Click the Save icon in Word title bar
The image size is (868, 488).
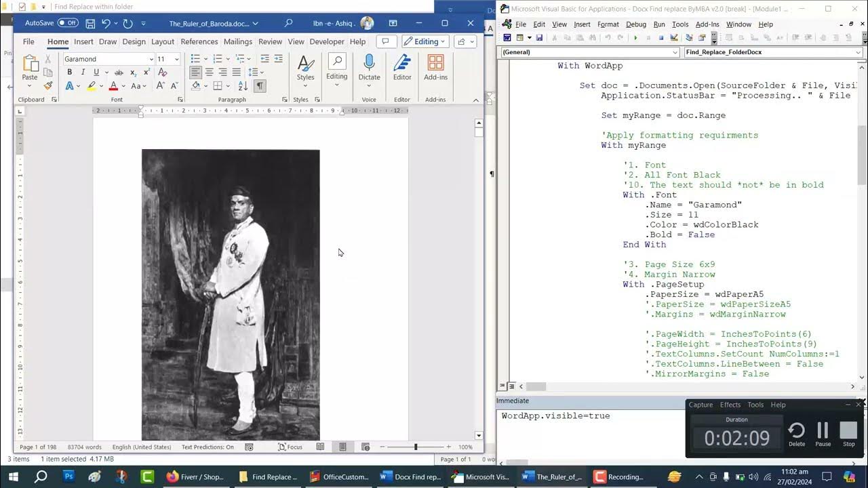90,23
